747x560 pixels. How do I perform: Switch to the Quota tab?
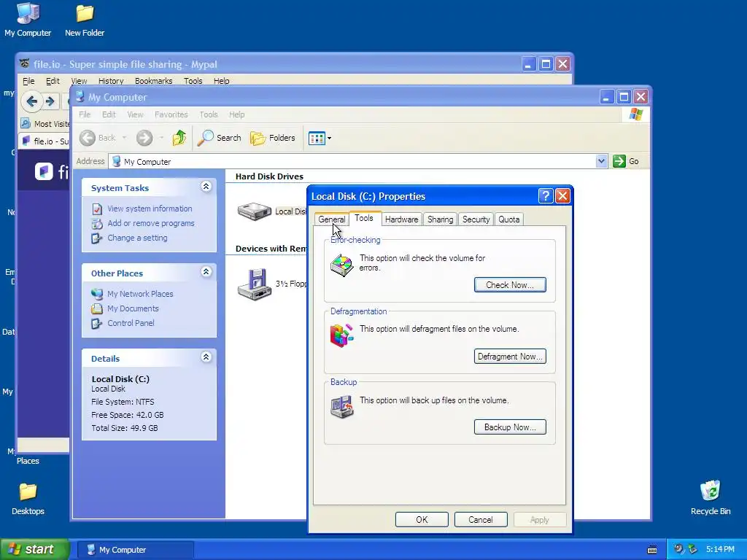pos(508,219)
